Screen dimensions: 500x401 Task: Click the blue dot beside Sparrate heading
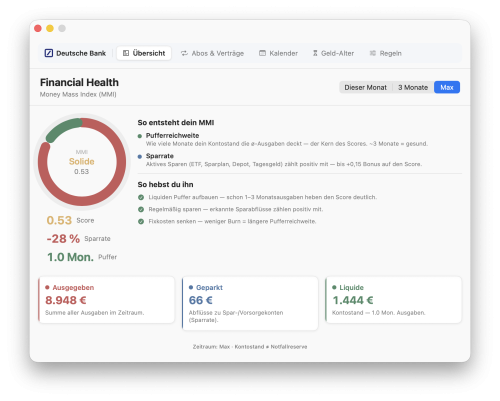[140, 156]
